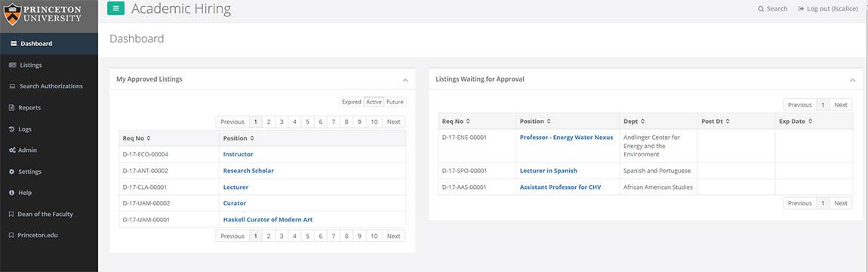Viewport: 868px width, 272px height.
Task: Open Assistant Professor for CHV listing
Action: pos(560,187)
